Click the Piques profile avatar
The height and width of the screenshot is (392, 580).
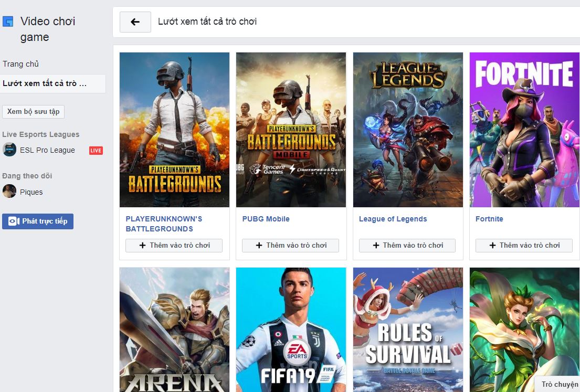tap(9, 191)
